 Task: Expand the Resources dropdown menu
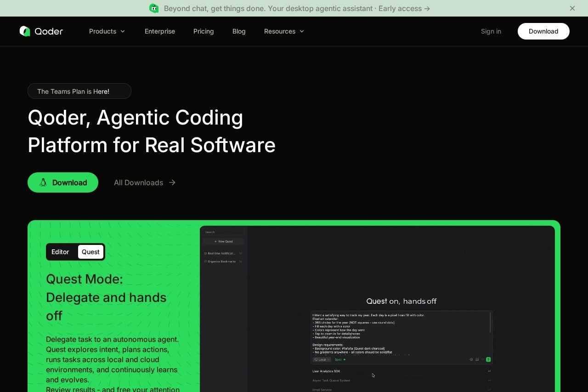284,31
